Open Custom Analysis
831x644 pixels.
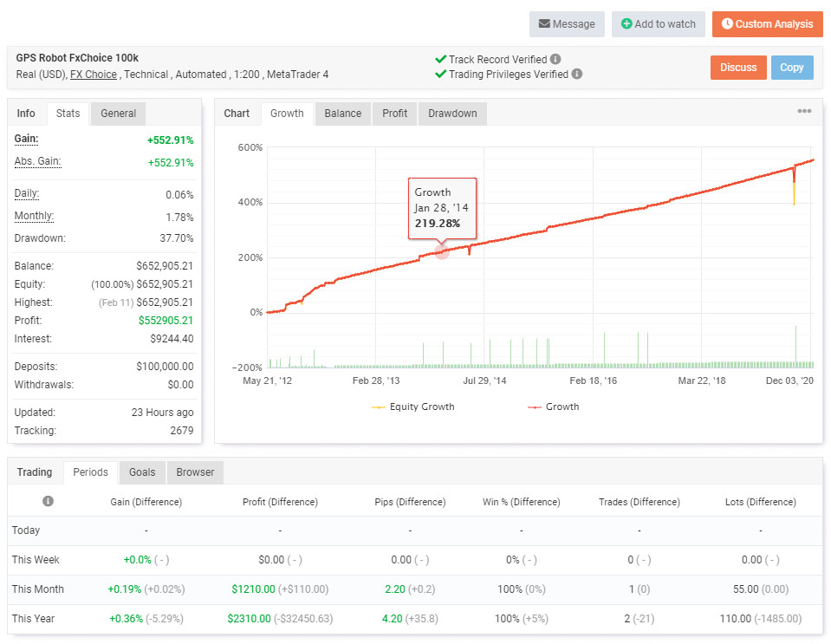tap(767, 24)
